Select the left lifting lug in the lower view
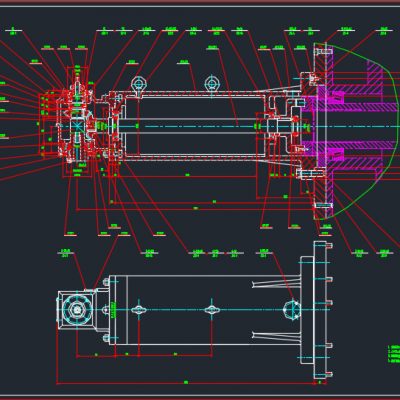The image size is (400, 400). tap(139, 310)
